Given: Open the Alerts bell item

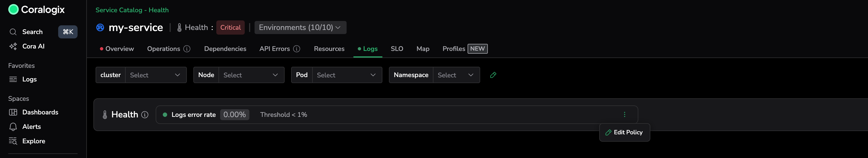Looking at the screenshot, I should click(x=31, y=127).
